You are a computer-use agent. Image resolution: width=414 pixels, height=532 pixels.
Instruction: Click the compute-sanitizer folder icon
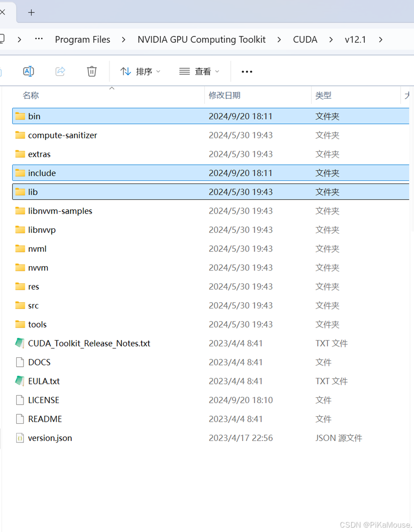[x=20, y=135]
